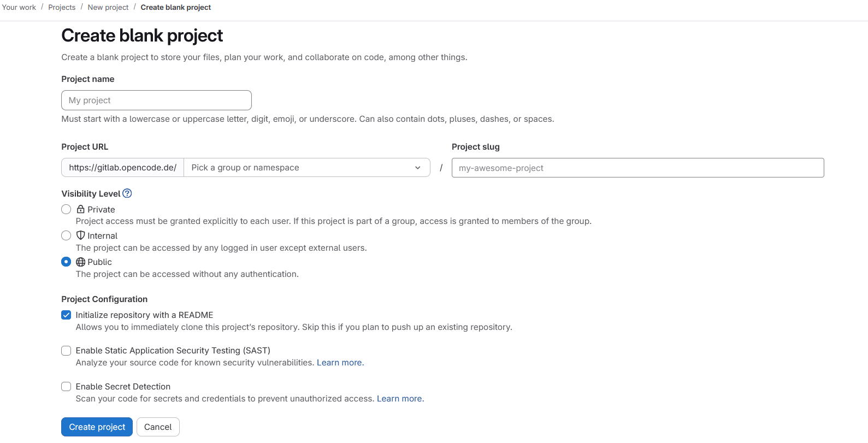Open the Projects breadcrumb link
The height and width of the screenshot is (443, 868).
click(62, 7)
